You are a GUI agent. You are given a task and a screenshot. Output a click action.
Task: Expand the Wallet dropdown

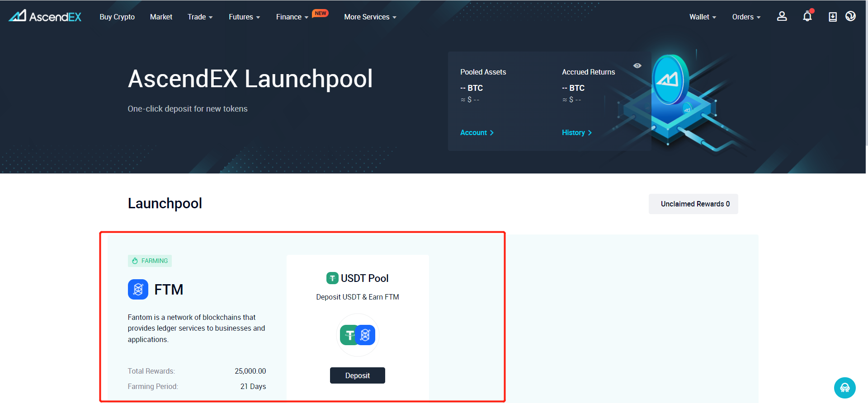(703, 17)
